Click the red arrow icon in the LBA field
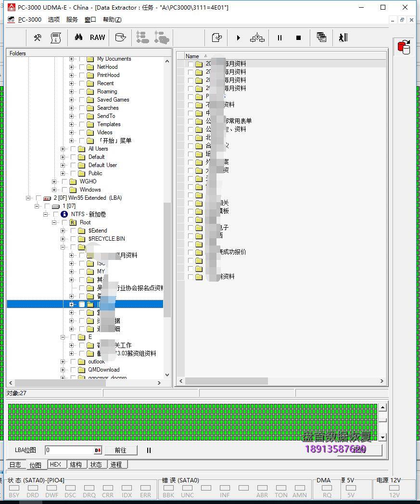This screenshot has height=504, width=420. pos(98,450)
